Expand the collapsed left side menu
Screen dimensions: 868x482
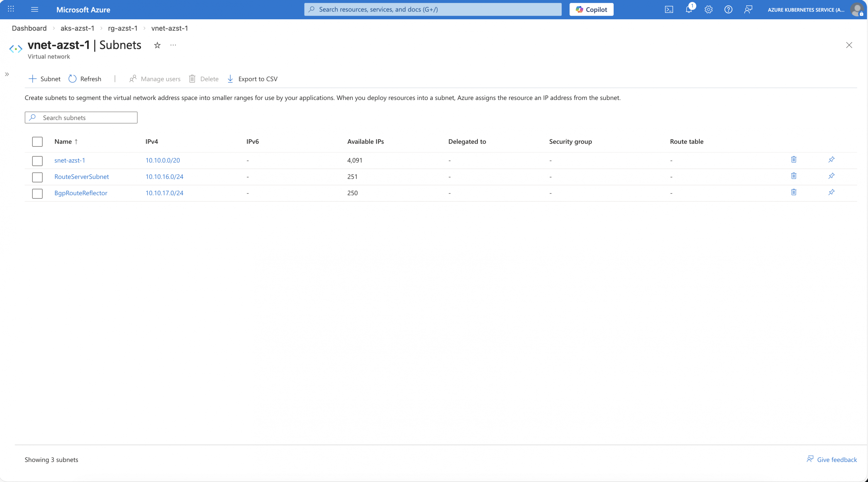(x=7, y=74)
